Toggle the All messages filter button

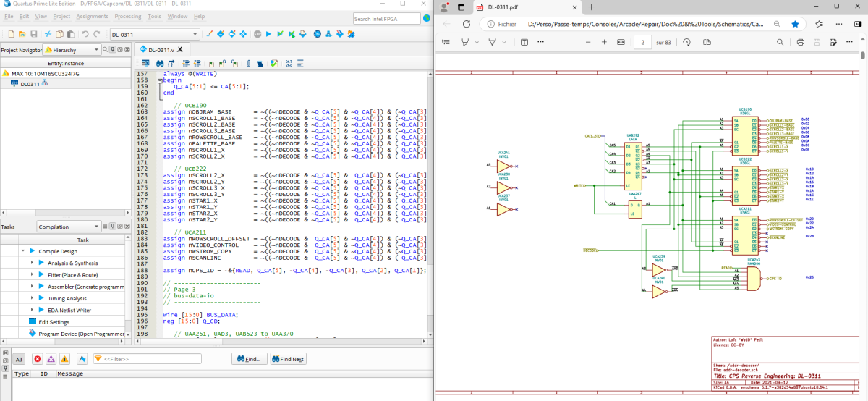tap(20, 359)
